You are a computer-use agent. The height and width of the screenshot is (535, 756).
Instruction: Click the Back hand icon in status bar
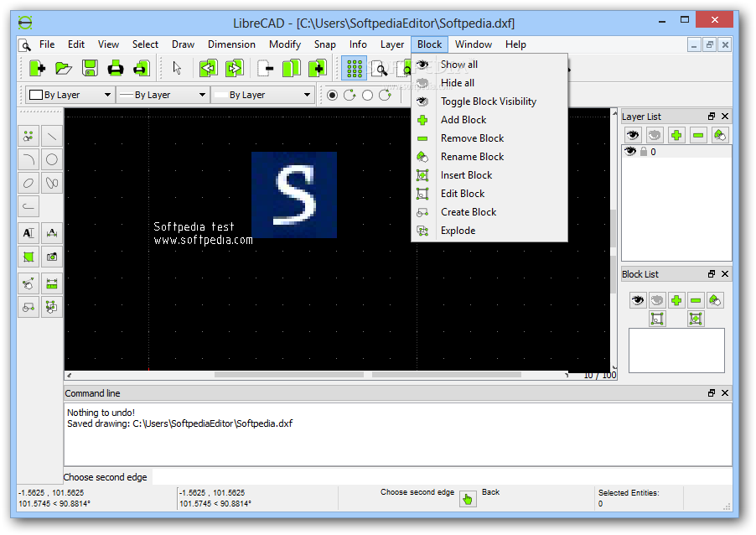coord(468,499)
